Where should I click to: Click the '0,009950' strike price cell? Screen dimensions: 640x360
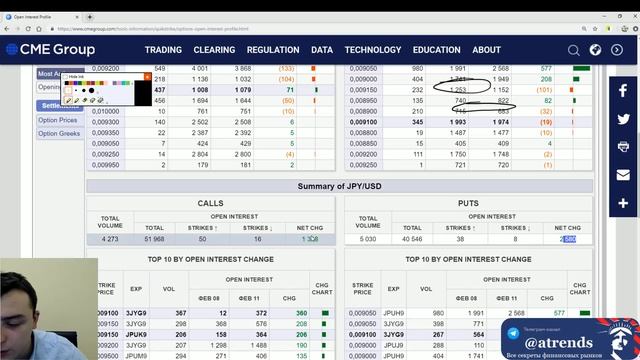105,165
